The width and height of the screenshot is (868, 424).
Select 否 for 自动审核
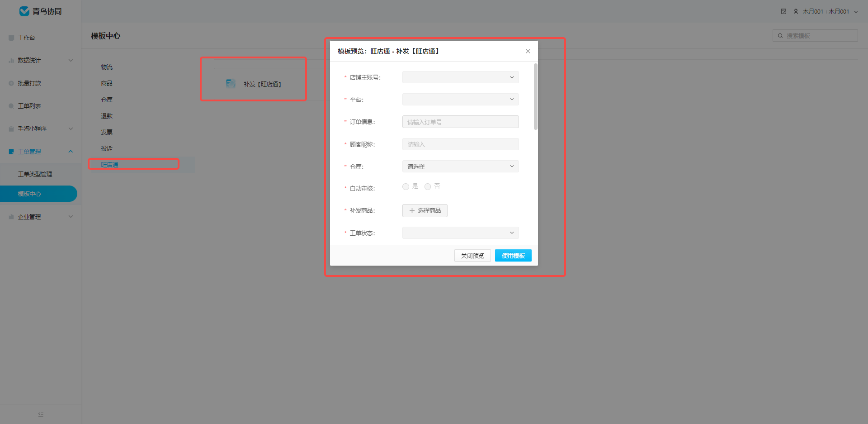[x=428, y=186]
